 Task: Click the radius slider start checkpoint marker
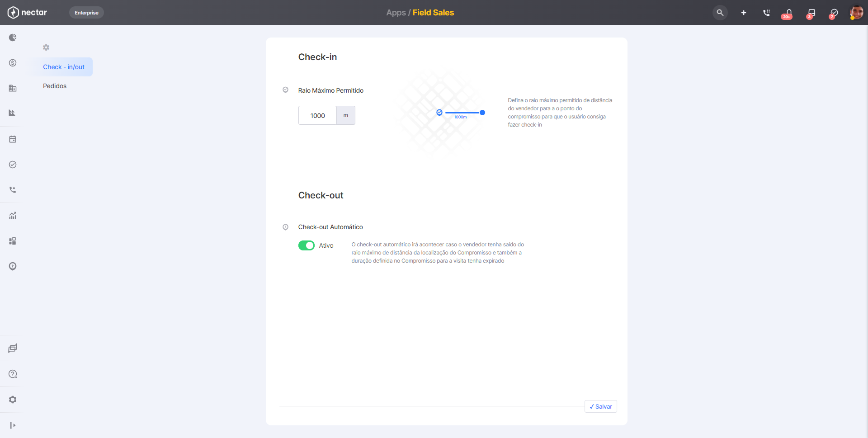pyautogui.click(x=439, y=113)
